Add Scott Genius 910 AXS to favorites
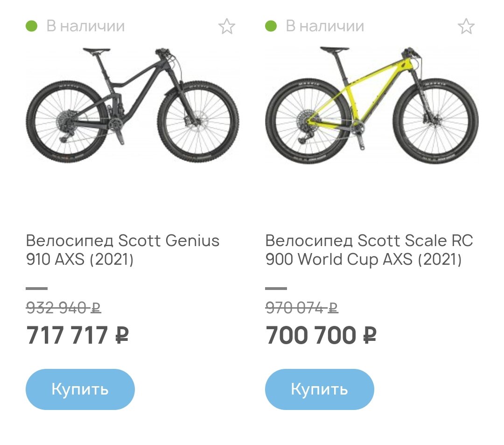 pos(227,26)
